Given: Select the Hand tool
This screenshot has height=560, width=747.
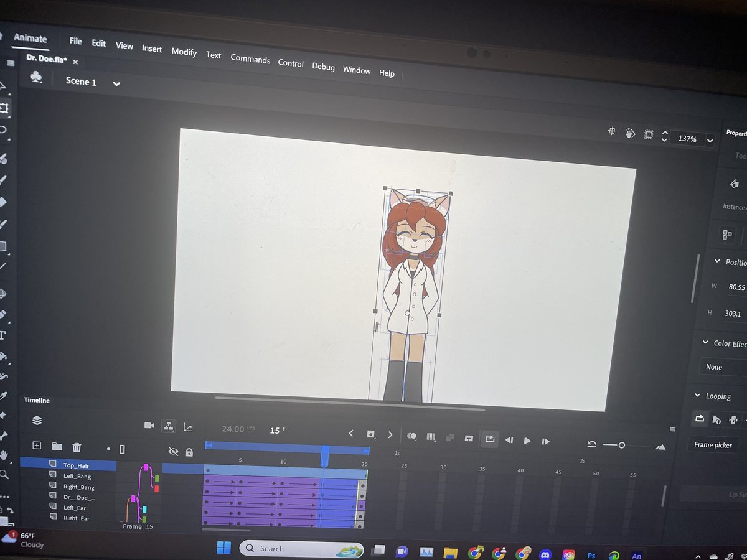Looking at the screenshot, I should pos(4,455).
